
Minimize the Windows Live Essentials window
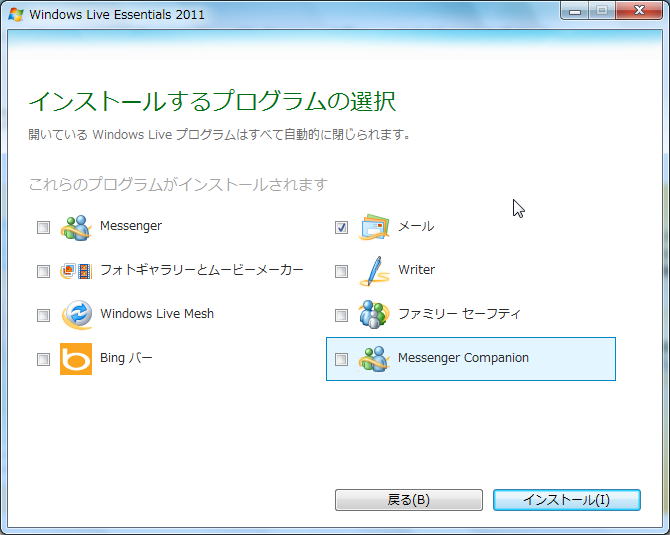click(x=575, y=11)
